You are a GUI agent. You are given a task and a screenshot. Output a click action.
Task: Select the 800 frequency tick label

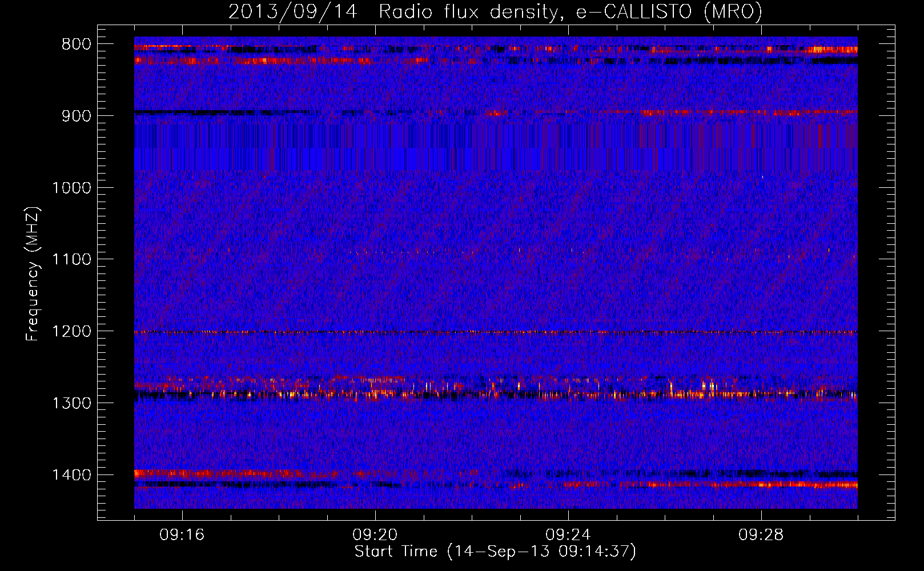click(x=77, y=45)
